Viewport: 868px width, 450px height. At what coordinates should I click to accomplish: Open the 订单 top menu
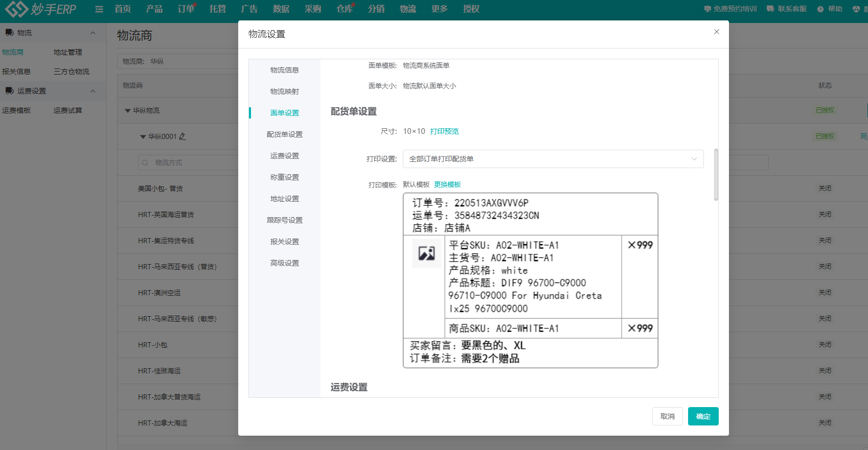tap(186, 9)
